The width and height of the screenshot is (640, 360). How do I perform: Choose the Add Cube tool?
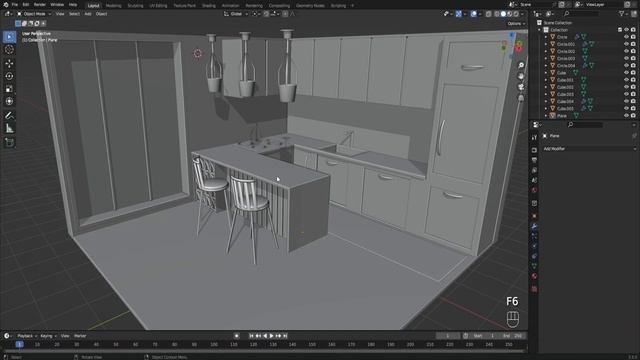tap(9, 142)
